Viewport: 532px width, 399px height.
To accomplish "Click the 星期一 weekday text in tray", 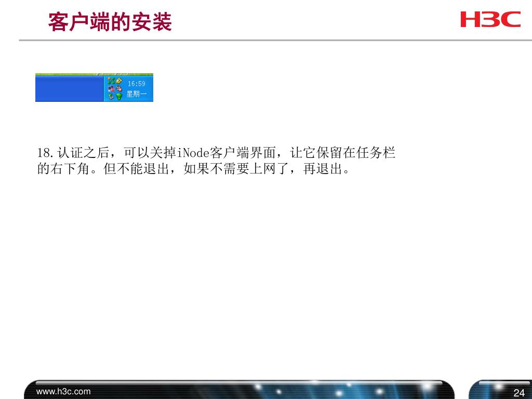I will [137, 94].
